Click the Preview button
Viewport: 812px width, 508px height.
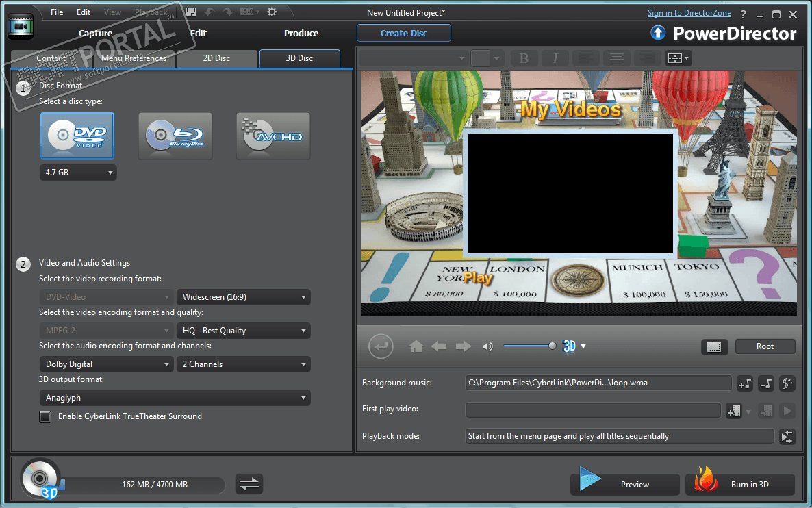tap(625, 484)
